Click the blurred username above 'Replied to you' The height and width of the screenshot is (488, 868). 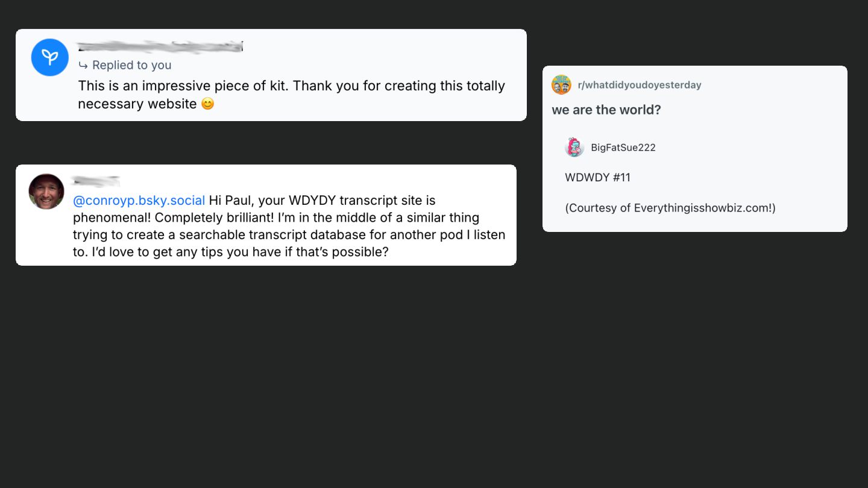160,47
